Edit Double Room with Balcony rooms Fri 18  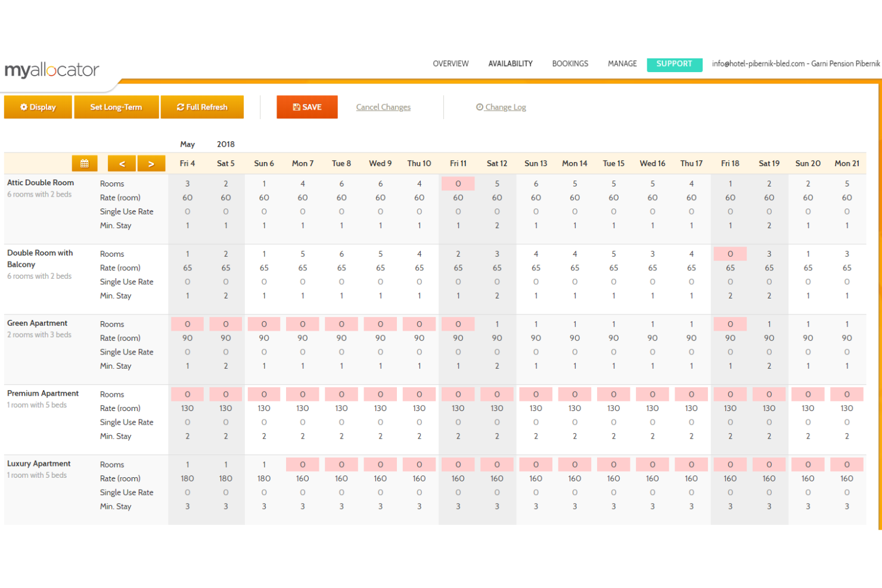(730, 254)
